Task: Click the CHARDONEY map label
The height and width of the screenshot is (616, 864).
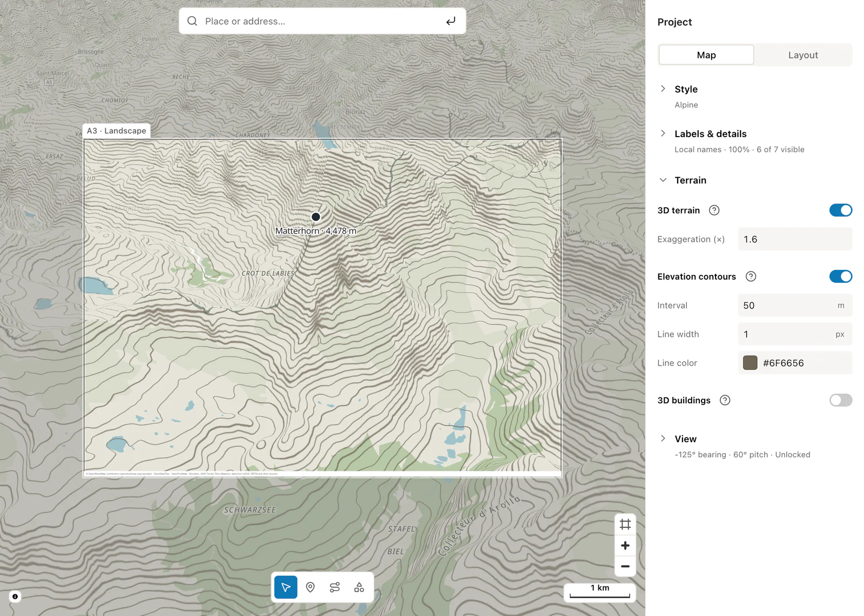Action: point(253,136)
